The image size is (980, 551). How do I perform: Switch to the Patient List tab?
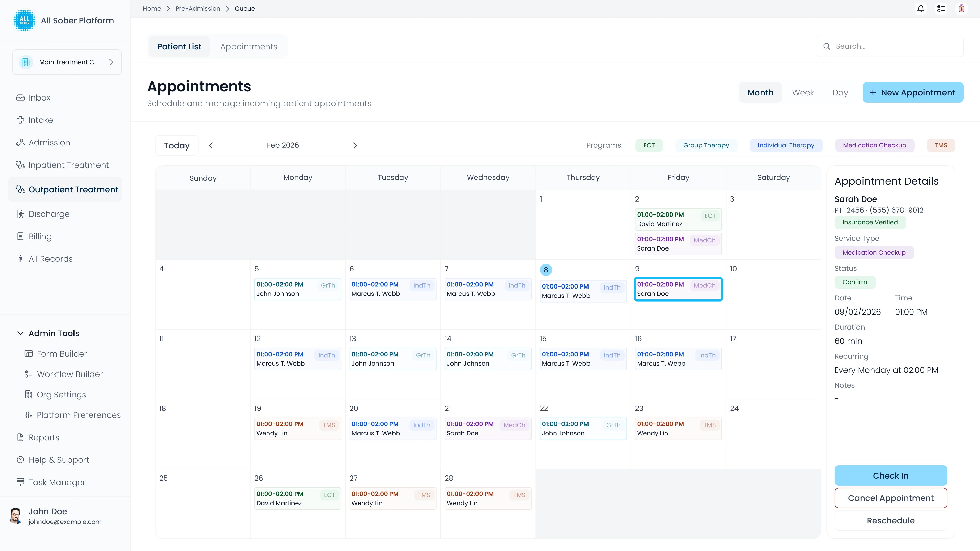[x=179, y=47]
